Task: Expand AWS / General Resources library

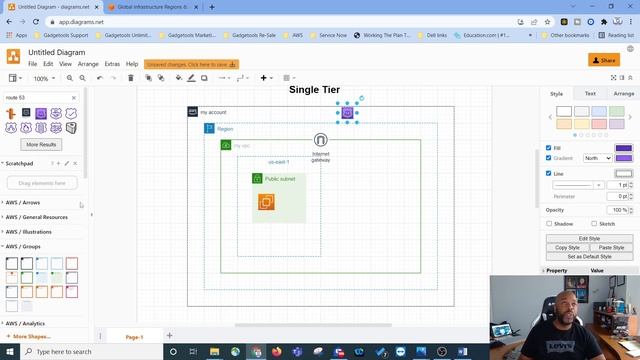Action: click(x=37, y=217)
